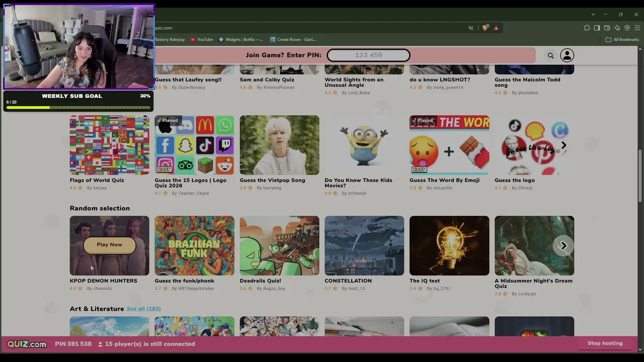This screenshot has height=362, width=644.
Task: Open the Deadrails Quiz thumbnail
Action: (279, 246)
